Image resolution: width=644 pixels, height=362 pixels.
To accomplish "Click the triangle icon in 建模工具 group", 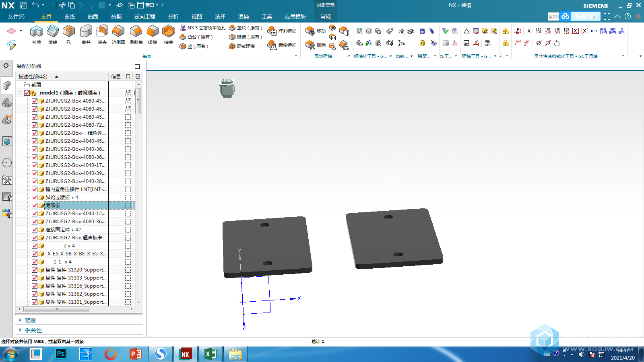I will (x=466, y=31).
